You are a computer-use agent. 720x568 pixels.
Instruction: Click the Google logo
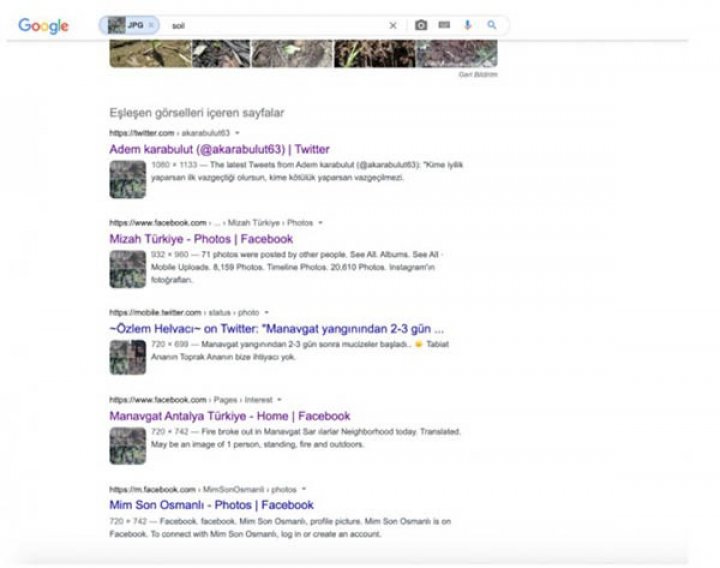coord(44,26)
